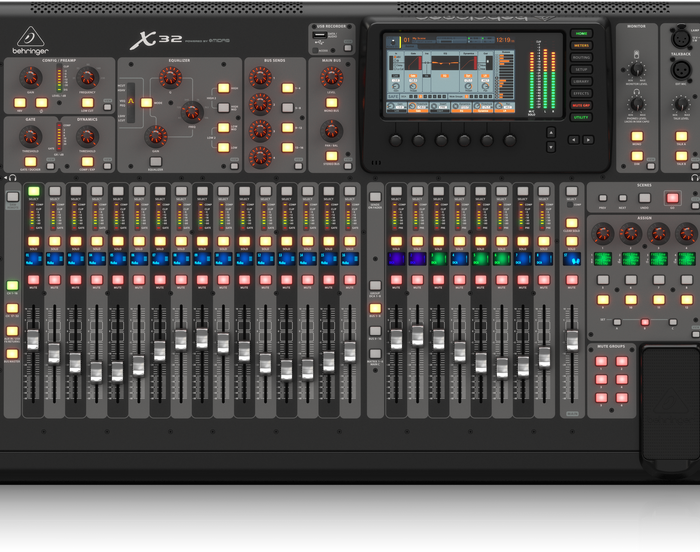Image resolution: width=700 pixels, height=552 pixels.
Task: Click the GAIN knob in Config/Preamp
Action: click(30, 77)
